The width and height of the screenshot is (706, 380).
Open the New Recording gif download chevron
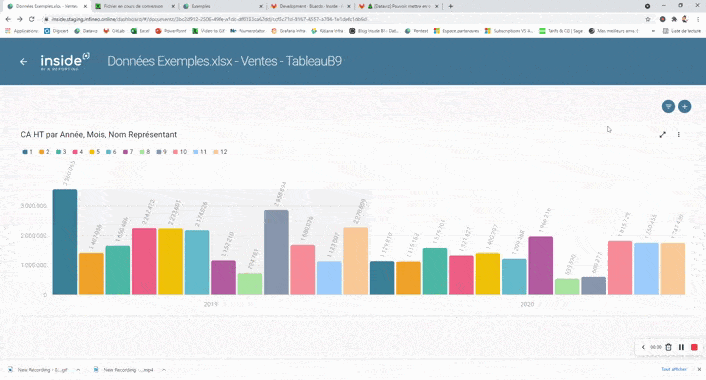[78, 370]
